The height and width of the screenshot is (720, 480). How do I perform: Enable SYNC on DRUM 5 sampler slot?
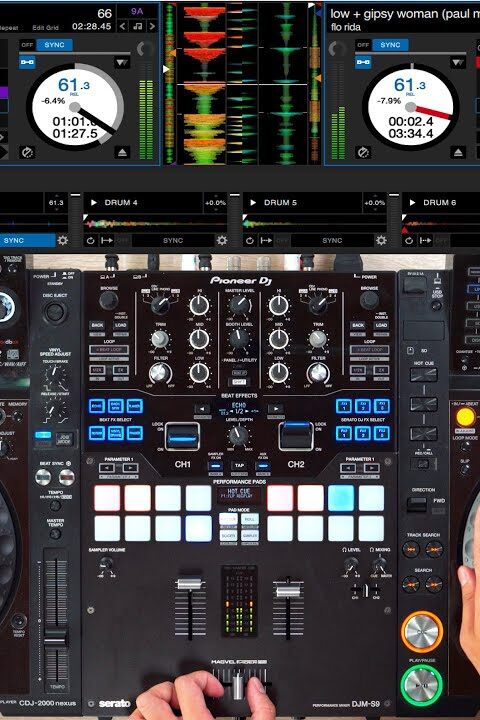(x=332, y=240)
